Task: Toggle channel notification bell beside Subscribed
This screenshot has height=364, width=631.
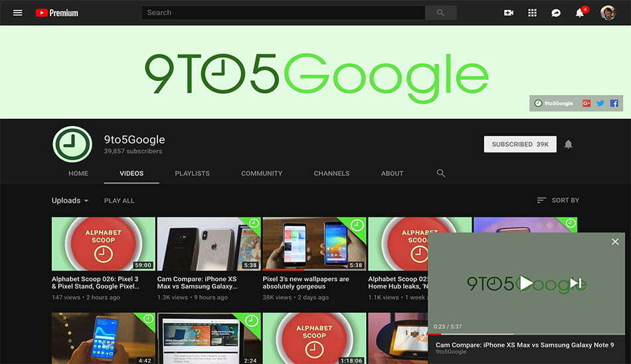Action: pos(568,144)
